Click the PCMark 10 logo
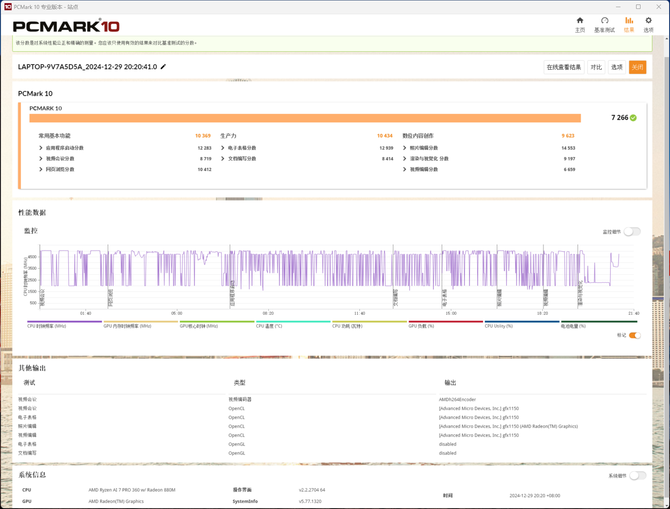This screenshot has width=670, height=509. pos(66,26)
